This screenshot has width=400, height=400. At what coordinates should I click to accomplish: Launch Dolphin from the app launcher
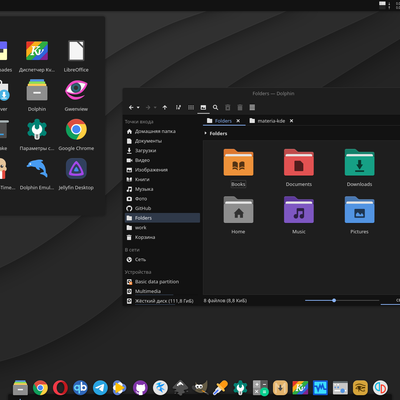click(37, 95)
